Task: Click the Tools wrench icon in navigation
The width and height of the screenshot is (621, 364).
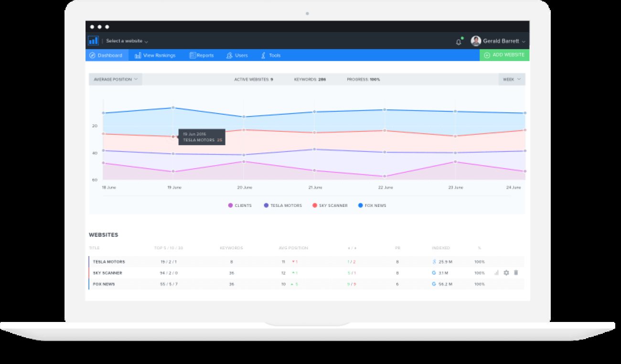Action: 263,55
